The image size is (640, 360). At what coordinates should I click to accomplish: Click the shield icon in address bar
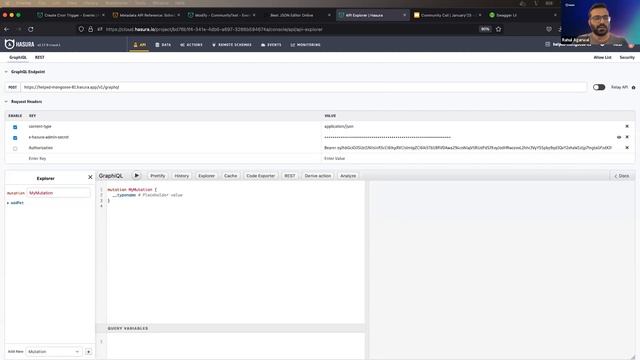pos(81,29)
